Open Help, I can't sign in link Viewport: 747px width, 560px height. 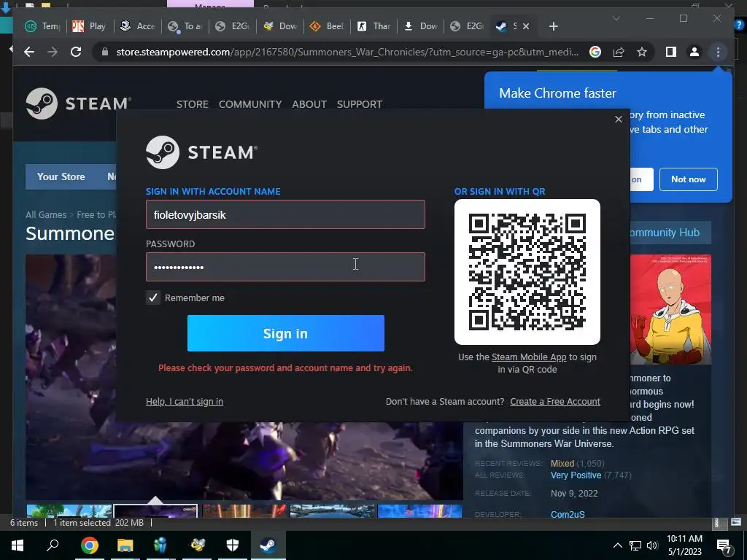point(185,402)
